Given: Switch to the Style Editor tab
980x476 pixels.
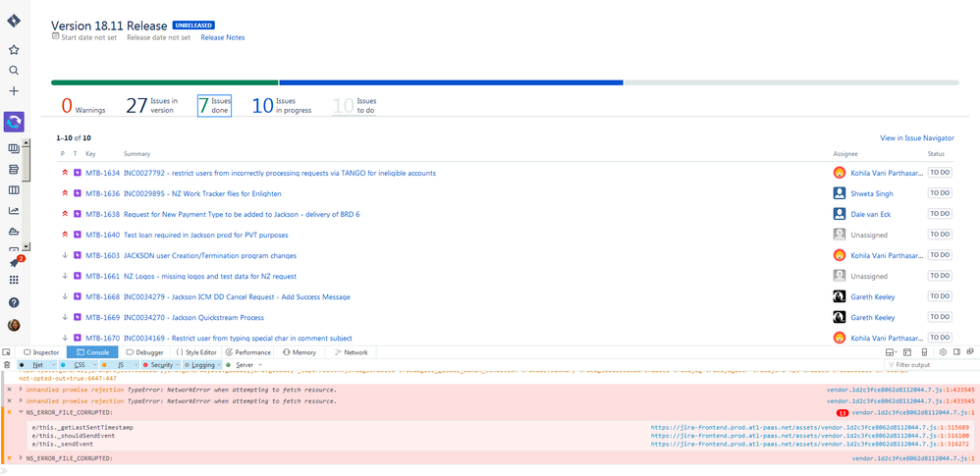Looking at the screenshot, I should click(x=196, y=352).
